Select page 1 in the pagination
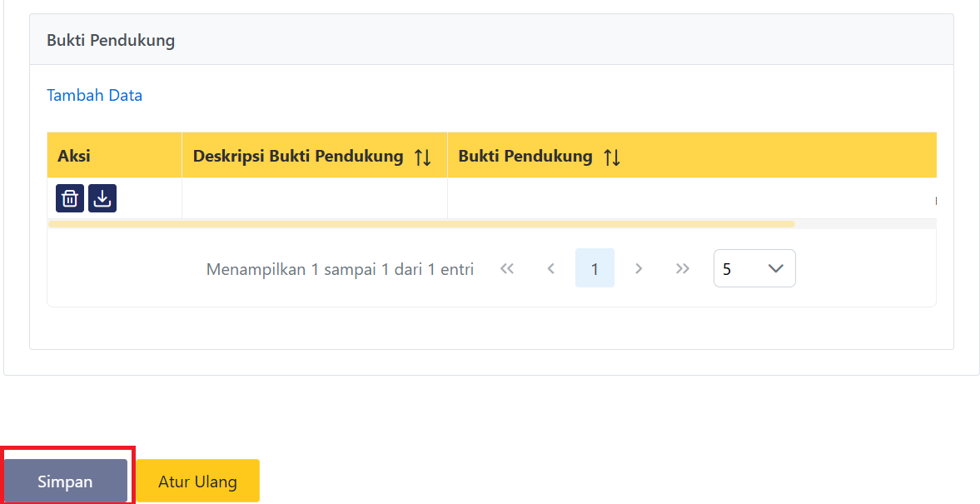Image resolution: width=980 pixels, height=504 pixels. (594, 268)
